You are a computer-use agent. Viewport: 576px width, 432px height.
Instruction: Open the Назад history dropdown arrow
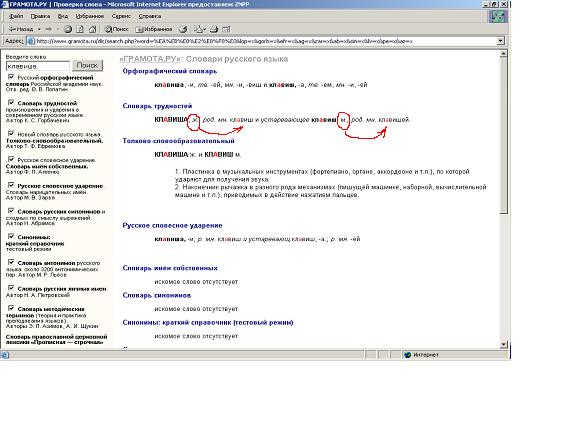coord(39,29)
